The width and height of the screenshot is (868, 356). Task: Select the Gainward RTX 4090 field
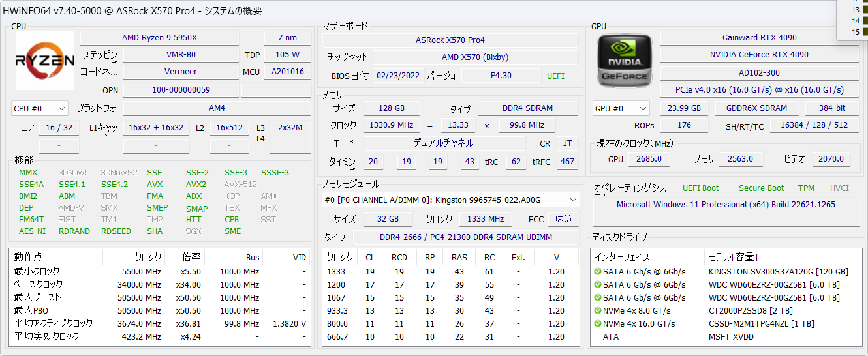[x=759, y=38]
